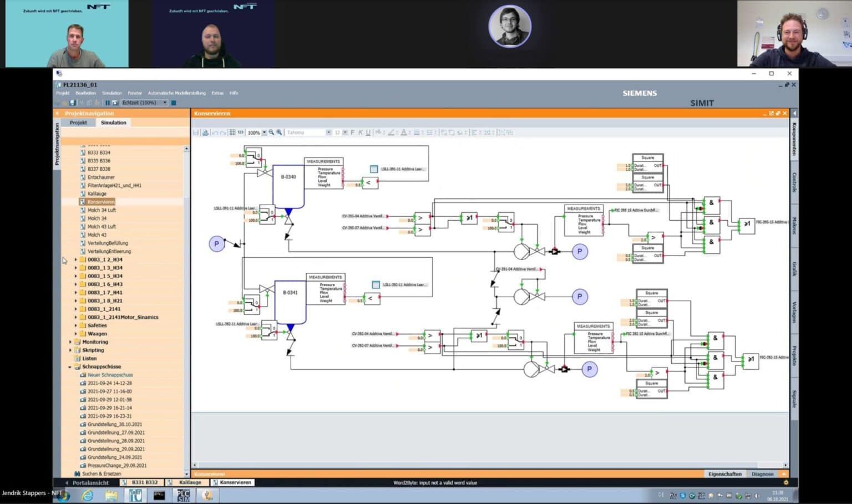Toggle bold formatting F button
Screen dimensions: 852x504
tap(352, 133)
